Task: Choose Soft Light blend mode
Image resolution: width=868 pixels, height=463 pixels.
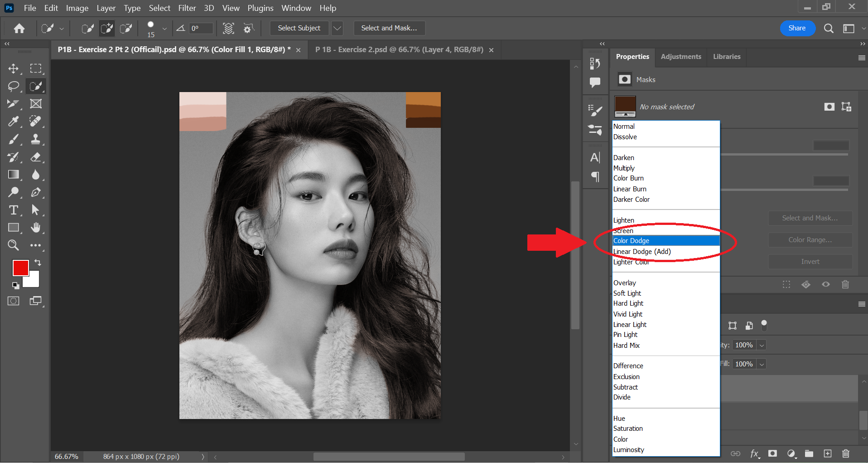Action: [x=666, y=293]
